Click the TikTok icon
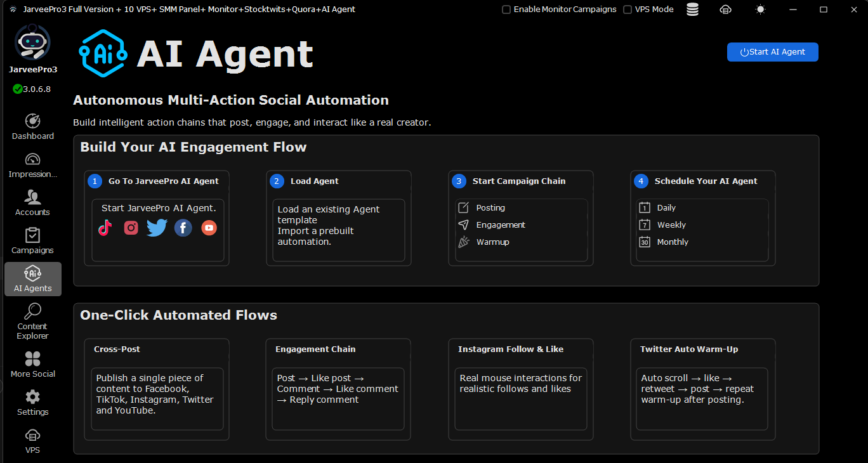 click(x=105, y=228)
